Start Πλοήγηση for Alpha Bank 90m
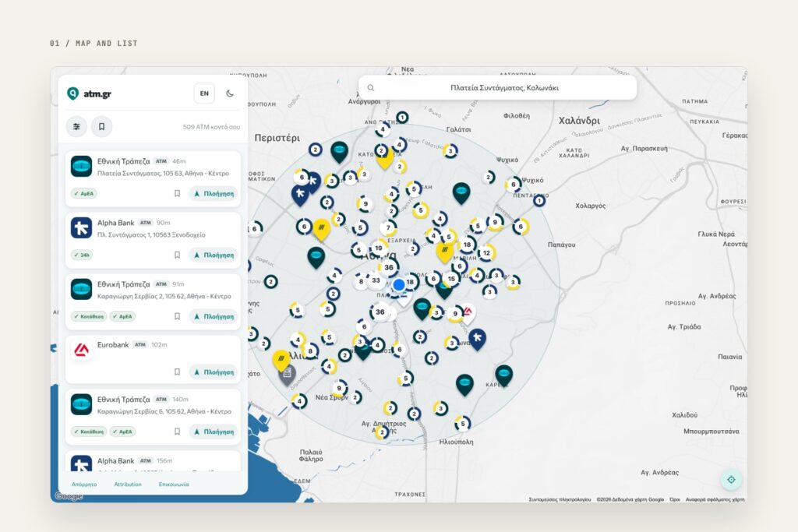 pos(214,255)
